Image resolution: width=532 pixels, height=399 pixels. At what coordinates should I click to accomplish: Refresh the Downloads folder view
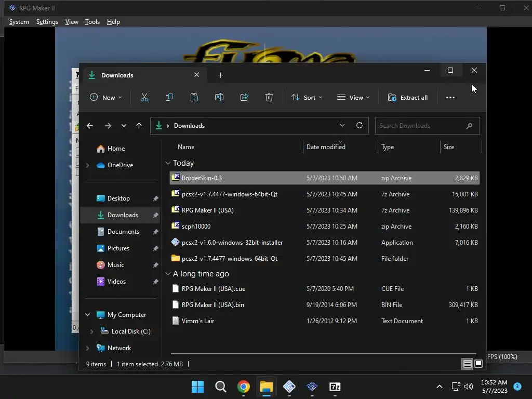[360, 125]
